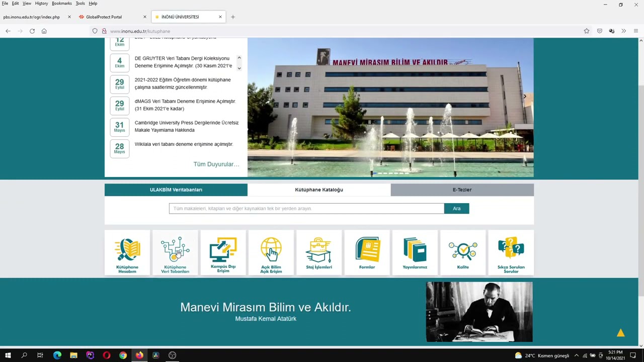
Task: Open File Explorer from taskbar
Action: tap(73, 355)
